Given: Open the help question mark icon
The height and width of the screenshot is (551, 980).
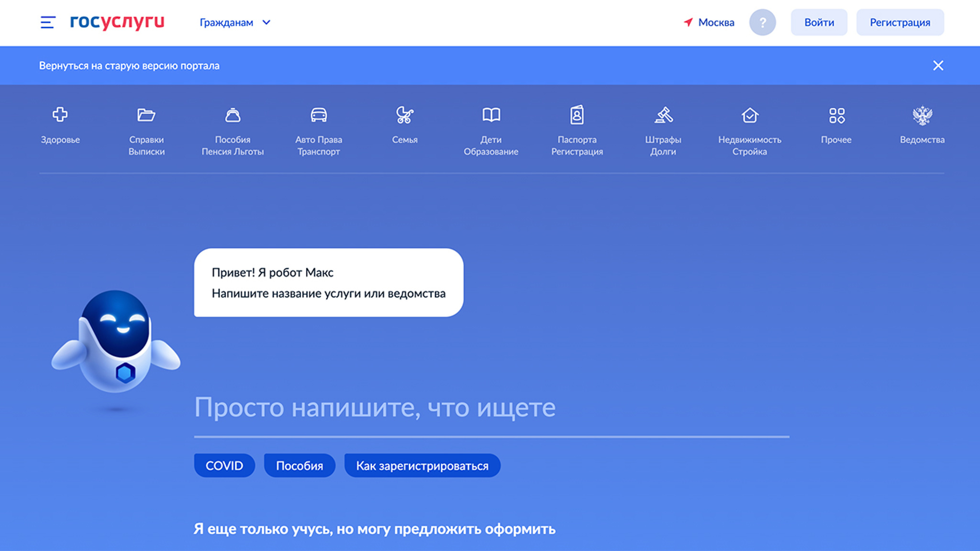Looking at the screenshot, I should pyautogui.click(x=762, y=22).
